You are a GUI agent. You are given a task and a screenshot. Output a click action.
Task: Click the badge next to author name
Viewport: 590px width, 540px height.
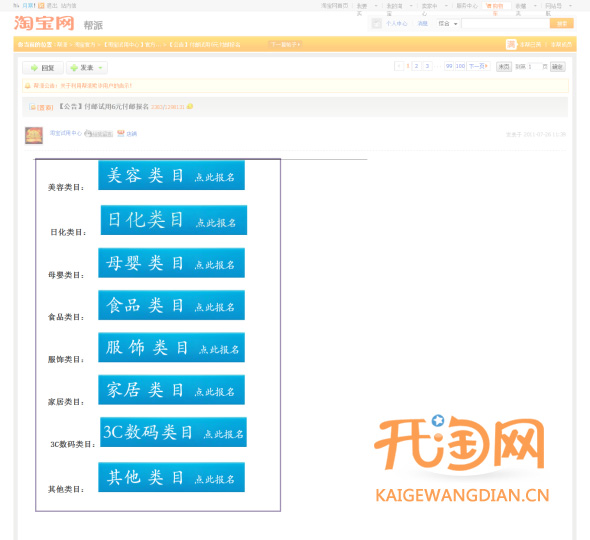(99, 134)
